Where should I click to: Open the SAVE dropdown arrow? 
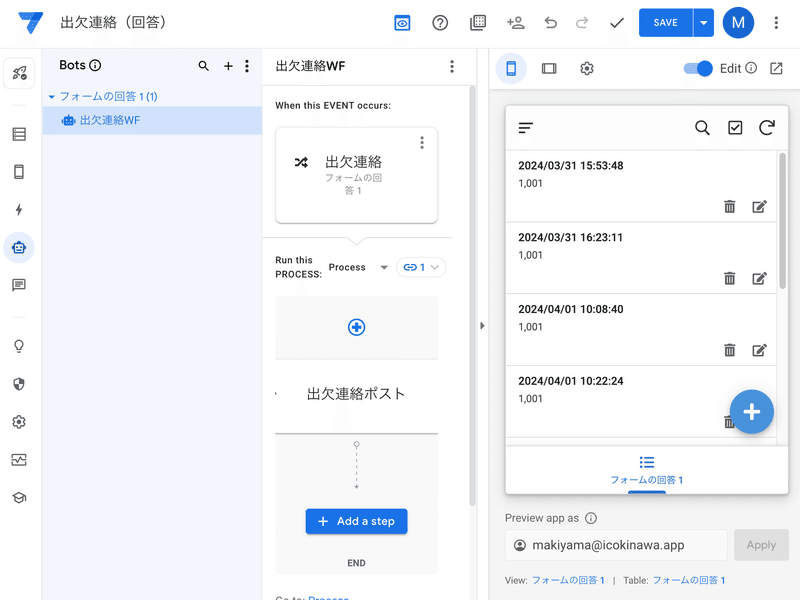(x=704, y=22)
